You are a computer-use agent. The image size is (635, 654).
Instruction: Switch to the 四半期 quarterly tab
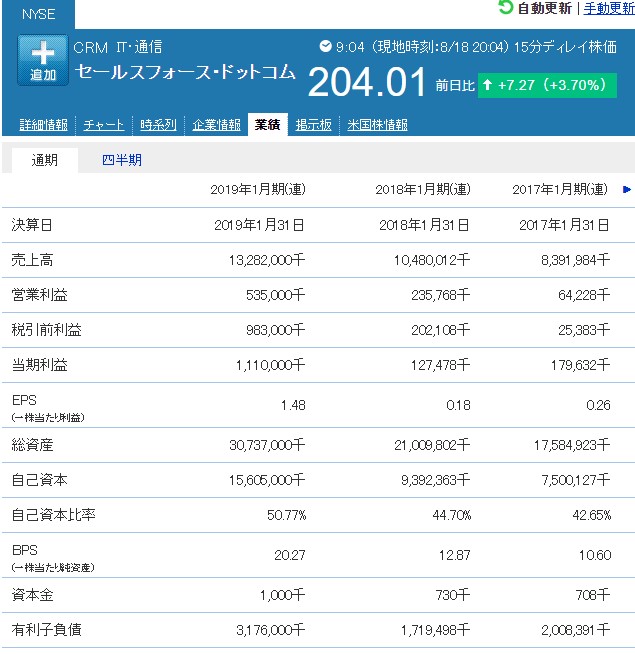coord(122,160)
